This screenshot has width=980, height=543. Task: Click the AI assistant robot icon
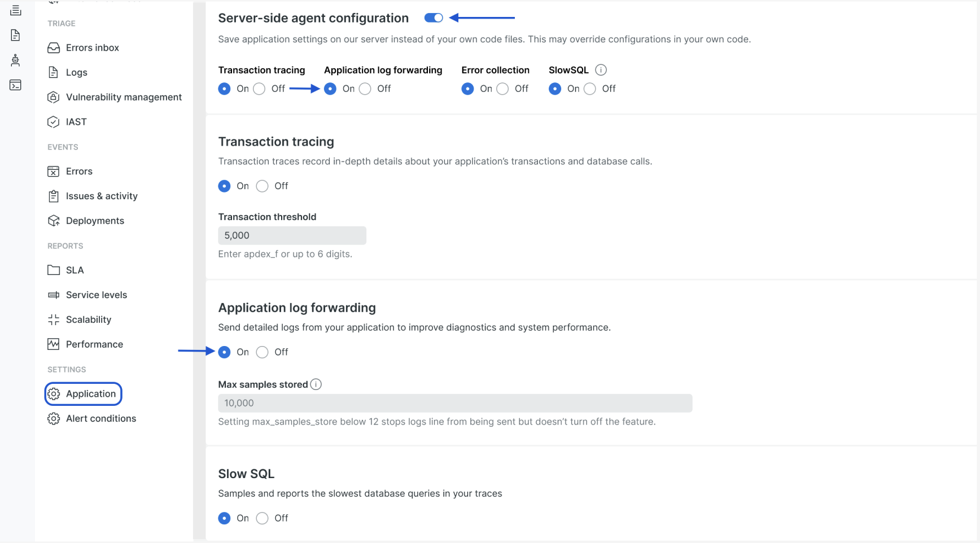click(x=15, y=60)
